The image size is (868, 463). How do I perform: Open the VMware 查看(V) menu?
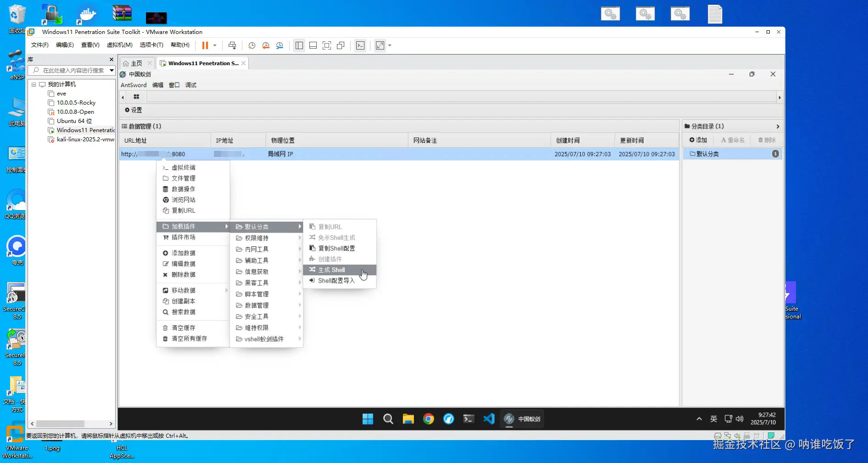[90, 45]
